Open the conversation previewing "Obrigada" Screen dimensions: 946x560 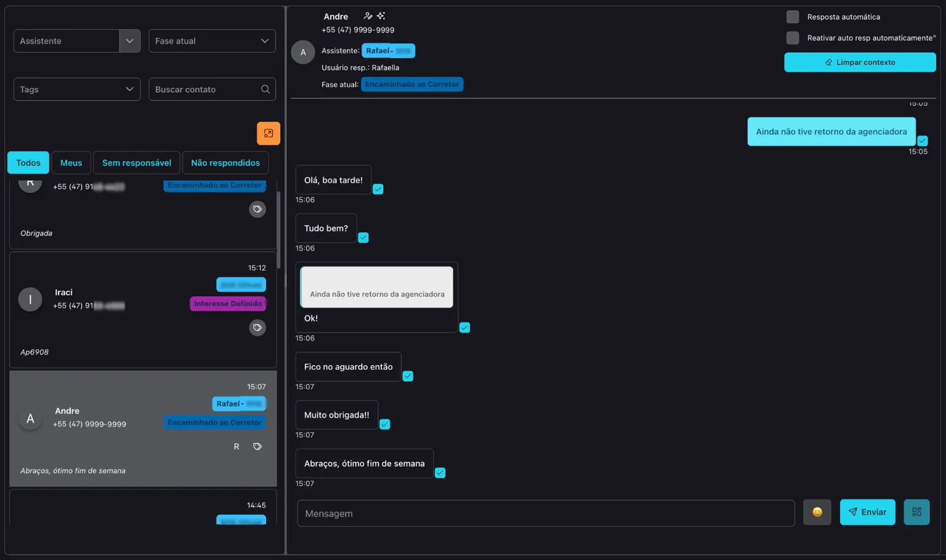(x=143, y=215)
